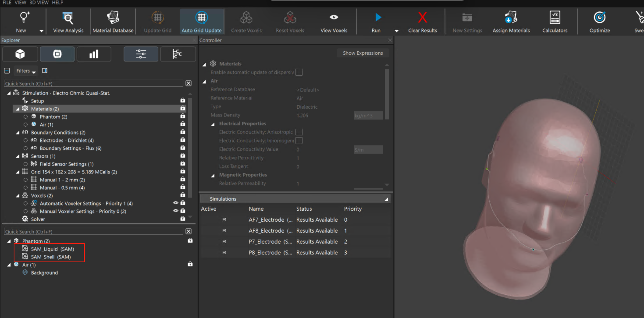Open the Filters dropdown

point(26,71)
